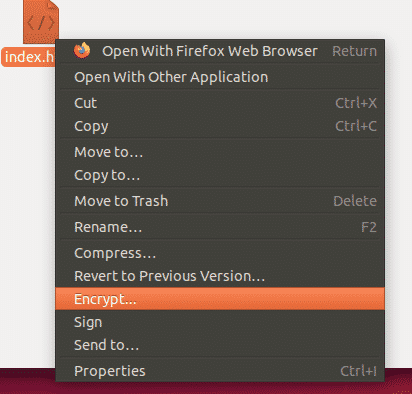
Task: Choose the Send to… option
Action: pos(220,345)
